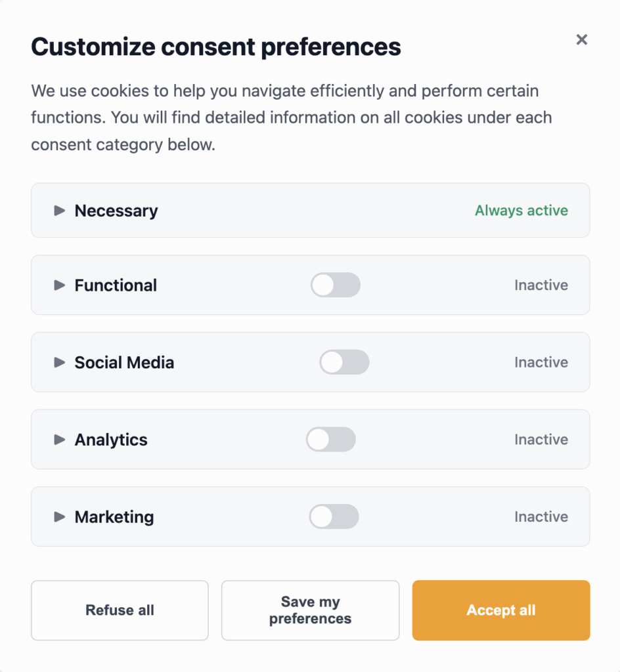Expand the Analytics category arrow
620x672 pixels.
pyautogui.click(x=60, y=440)
